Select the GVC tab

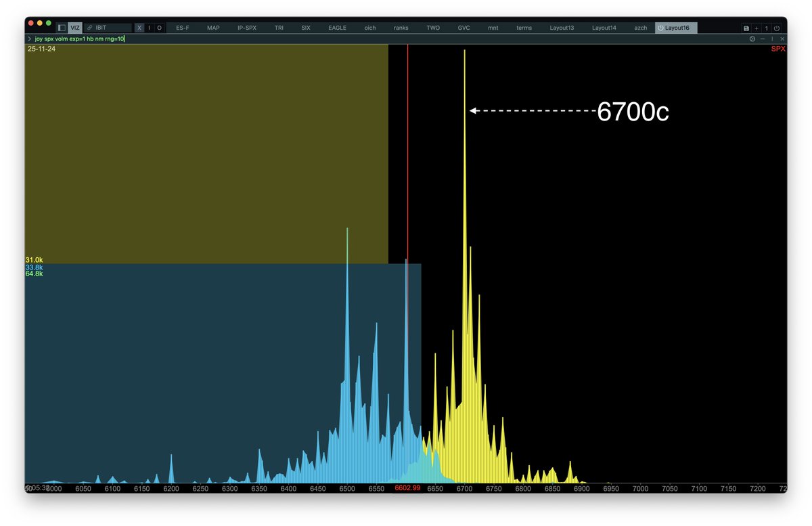click(464, 28)
